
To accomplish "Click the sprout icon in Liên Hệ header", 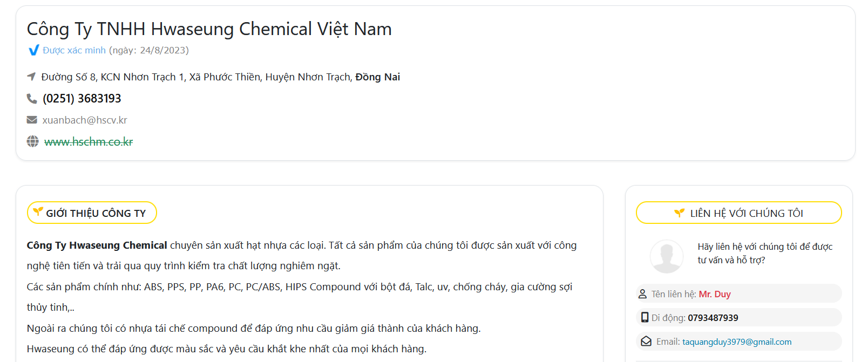I will point(679,213).
